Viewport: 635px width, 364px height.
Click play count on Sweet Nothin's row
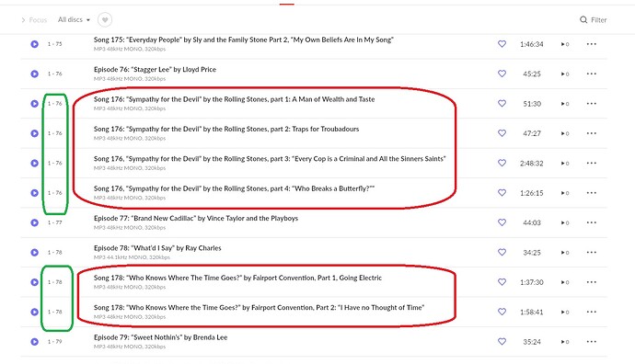[565, 342]
